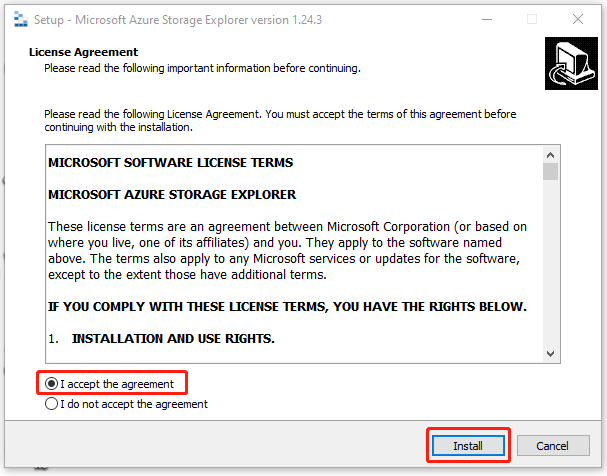
Task: Click the Install button
Action: point(468,446)
